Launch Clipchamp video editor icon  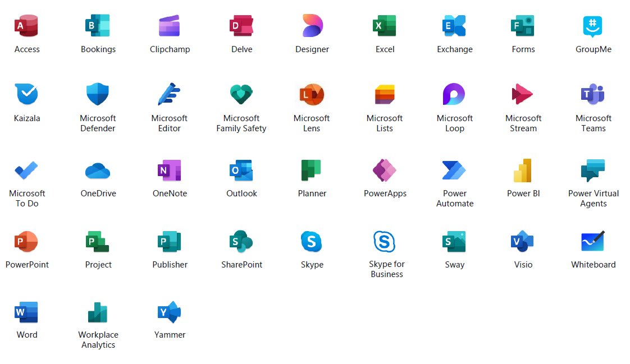coord(169,26)
